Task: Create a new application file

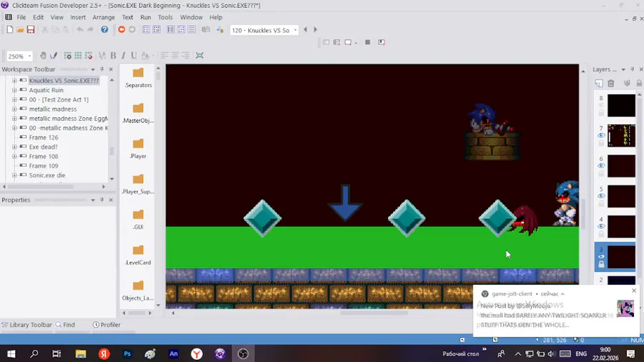Action: (10, 29)
